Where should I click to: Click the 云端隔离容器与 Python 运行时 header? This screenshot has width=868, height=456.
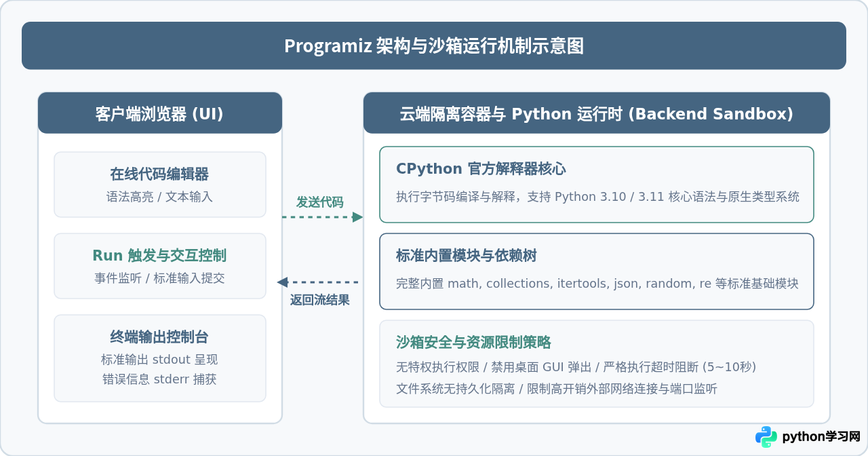tap(597, 113)
